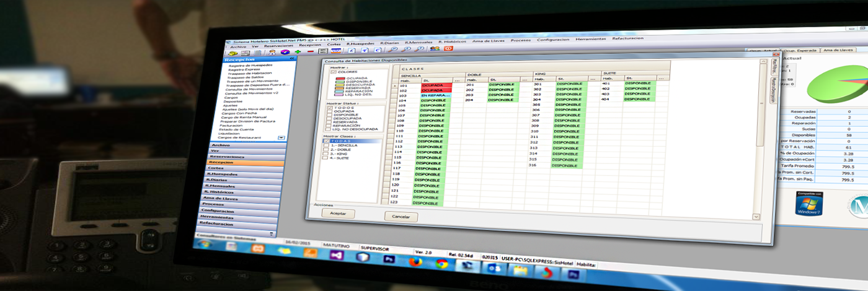Open the Cortes menu
The width and height of the screenshot is (868, 291).
click(x=334, y=45)
